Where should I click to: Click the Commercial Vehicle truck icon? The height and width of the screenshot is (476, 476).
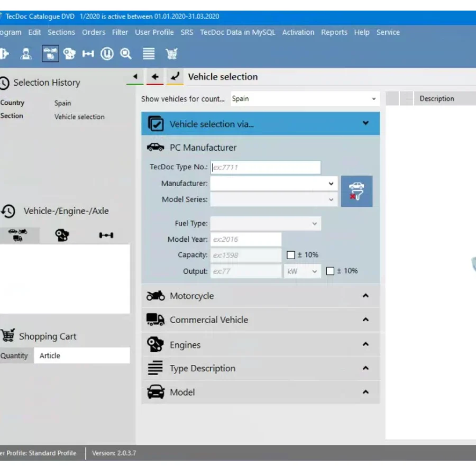click(x=155, y=319)
